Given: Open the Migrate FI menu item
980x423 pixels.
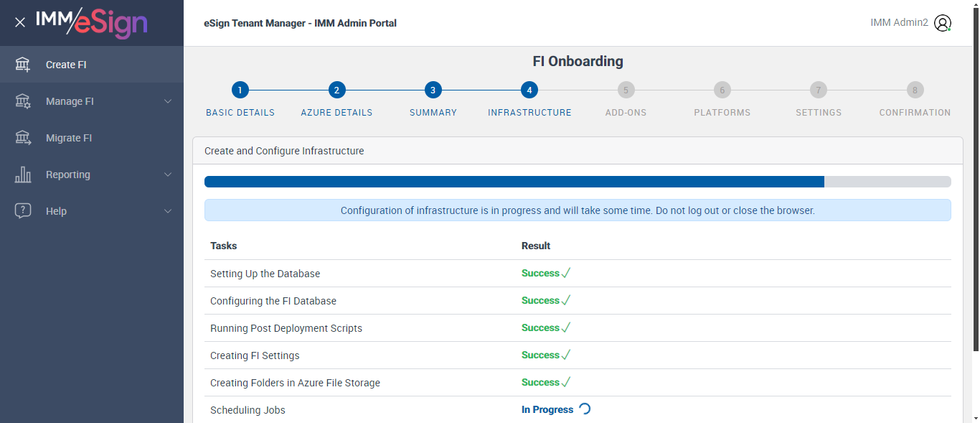Looking at the screenshot, I should (x=69, y=138).
